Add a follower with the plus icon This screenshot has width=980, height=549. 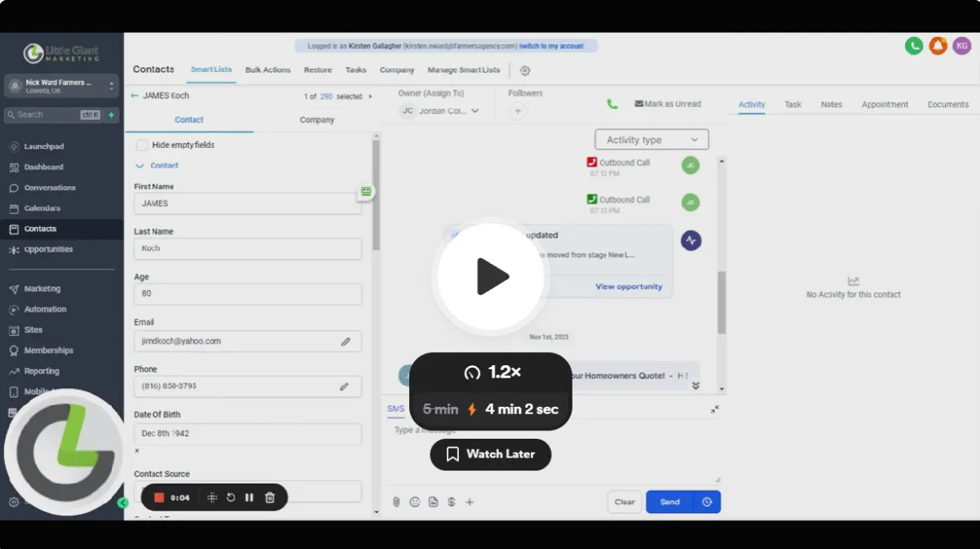click(518, 111)
